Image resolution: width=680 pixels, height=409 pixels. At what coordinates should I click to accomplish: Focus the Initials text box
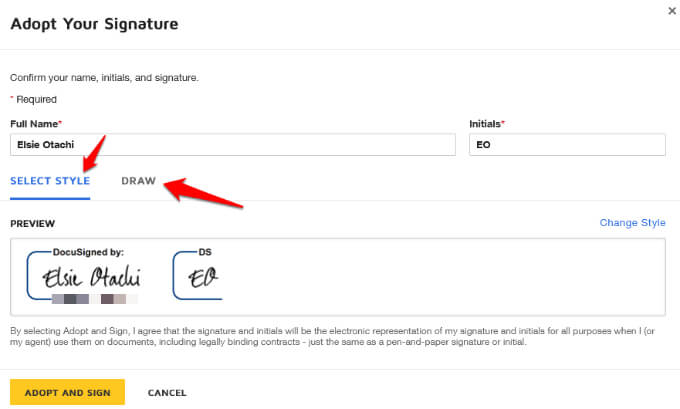tap(566, 145)
